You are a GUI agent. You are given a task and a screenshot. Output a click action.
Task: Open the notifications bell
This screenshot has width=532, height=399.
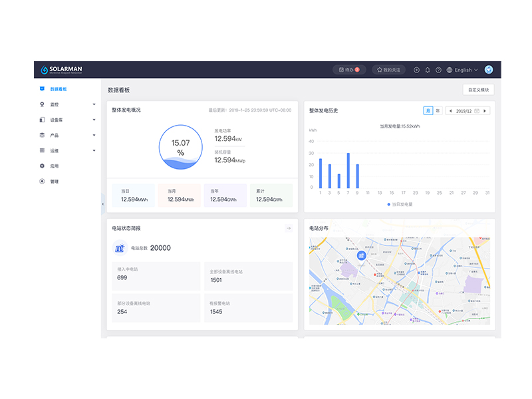point(428,70)
